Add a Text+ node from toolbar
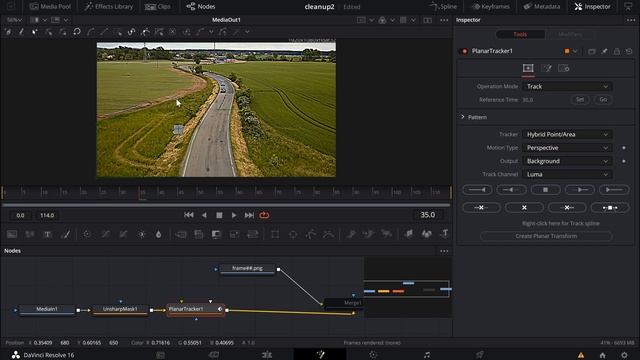The width and height of the screenshot is (640, 360). pos(47,234)
